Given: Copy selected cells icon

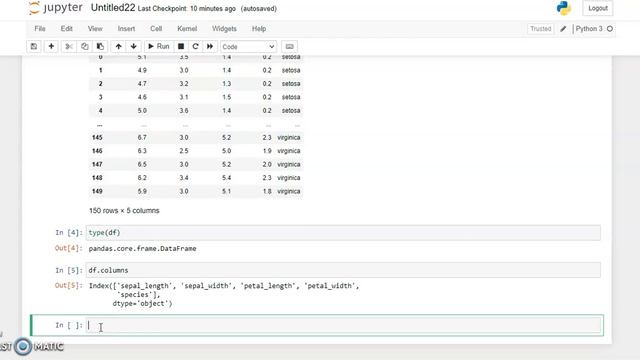Looking at the screenshot, I should point(84,47).
